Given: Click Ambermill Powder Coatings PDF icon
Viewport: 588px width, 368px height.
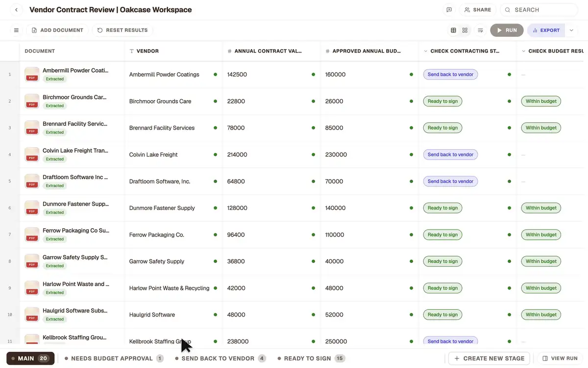Looking at the screenshot, I should (x=32, y=74).
